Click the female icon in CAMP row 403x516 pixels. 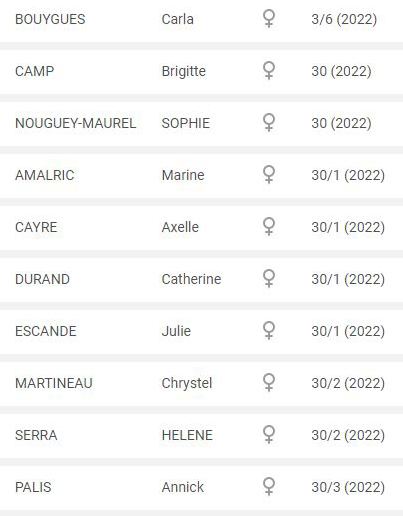269,70
